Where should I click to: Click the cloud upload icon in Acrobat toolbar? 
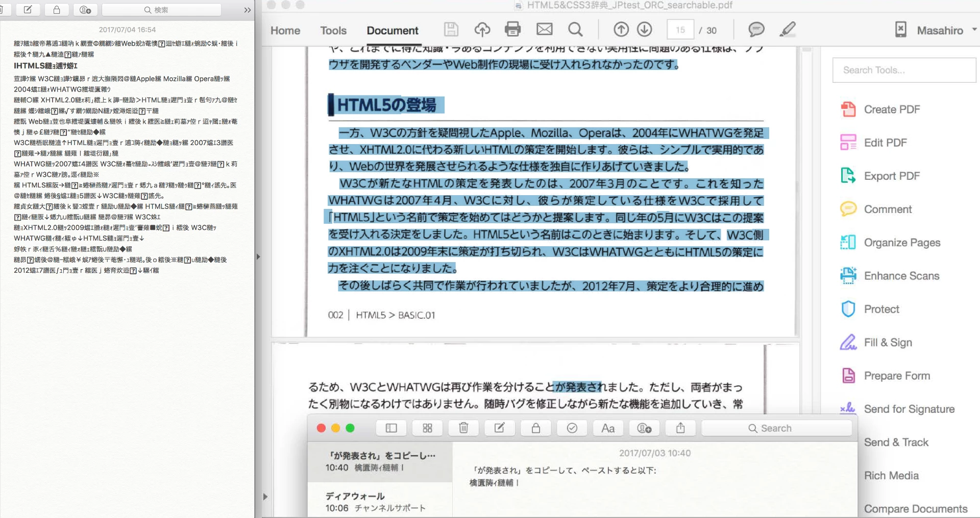482,30
